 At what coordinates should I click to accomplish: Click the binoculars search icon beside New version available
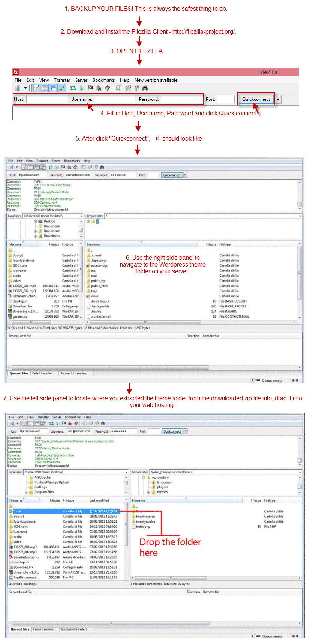coord(145,88)
